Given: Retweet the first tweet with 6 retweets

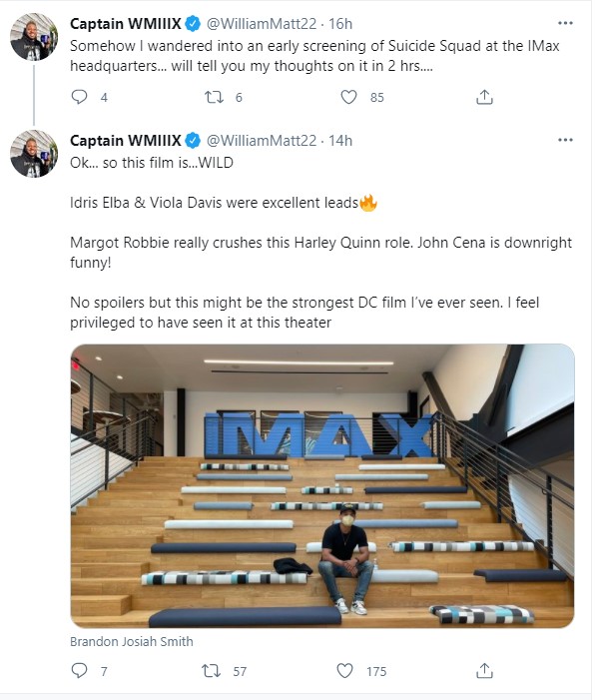Looking at the screenshot, I should [x=214, y=97].
